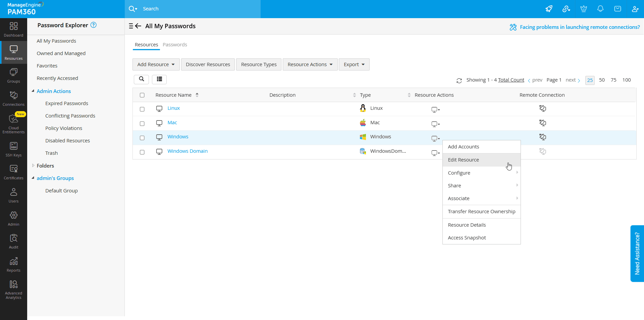This screenshot has height=320, width=644.
Task: Check the Mac resource checkbox
Action: [142, 124]
